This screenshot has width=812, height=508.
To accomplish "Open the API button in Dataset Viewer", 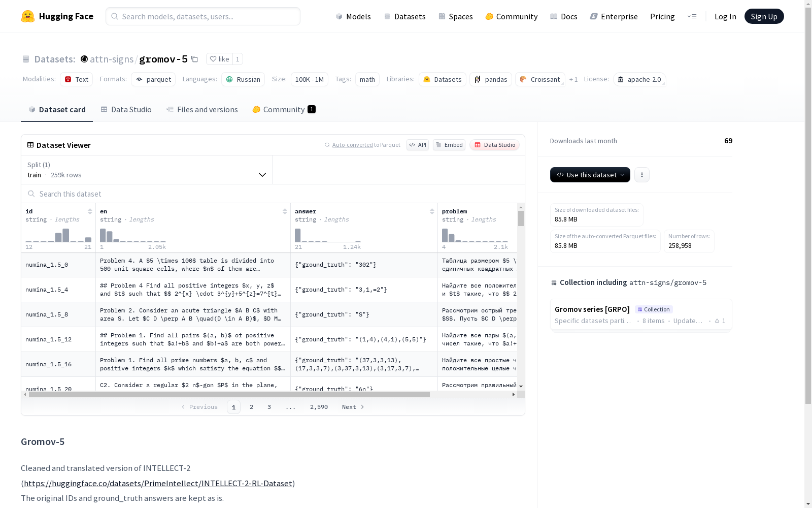I will pos(418,145).
